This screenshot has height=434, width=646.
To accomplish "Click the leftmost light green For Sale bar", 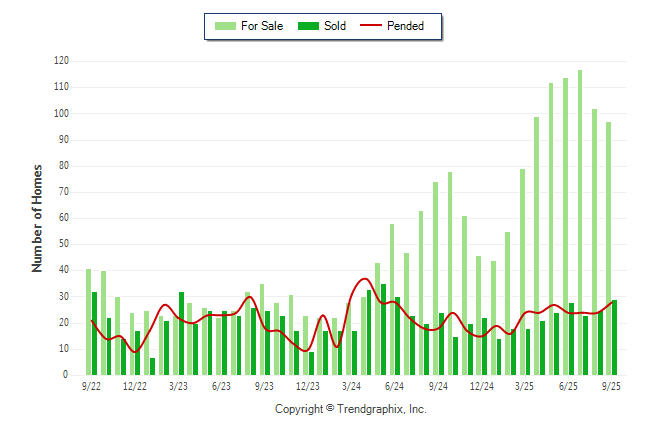I will (x=88, y=322).
